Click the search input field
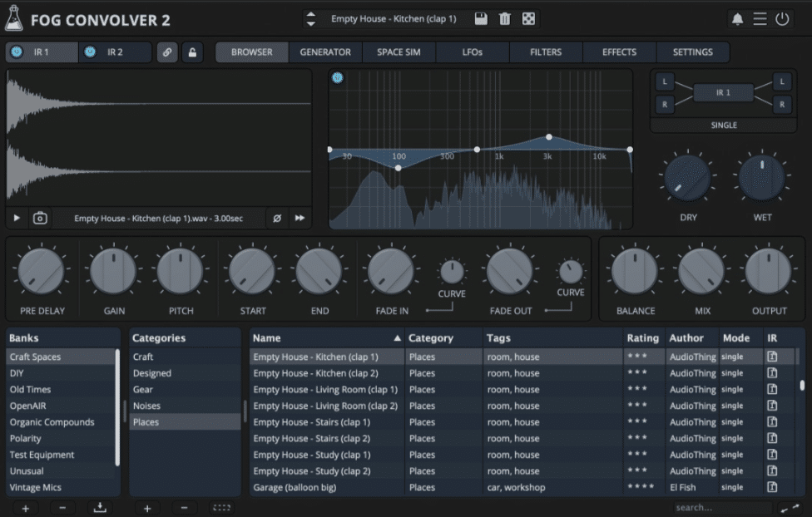This screenshot has height=517, width=812. point(722,508)
